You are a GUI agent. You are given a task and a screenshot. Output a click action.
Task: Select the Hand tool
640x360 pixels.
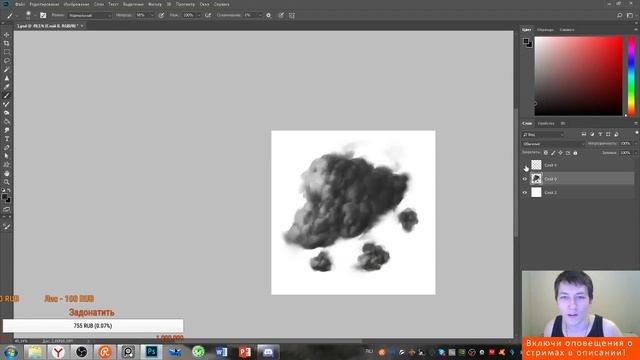click(7, 173)
